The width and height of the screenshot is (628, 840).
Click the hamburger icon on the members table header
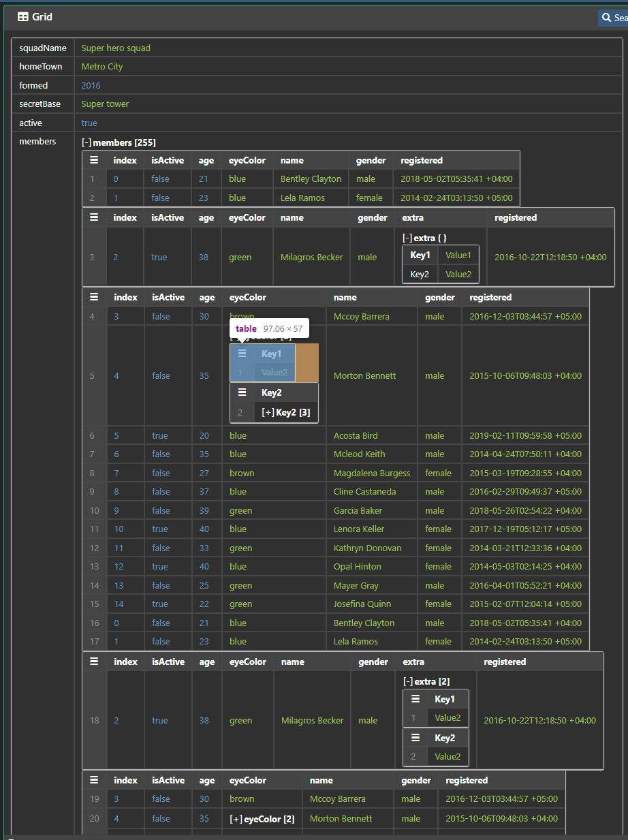(x=93, y=160)
